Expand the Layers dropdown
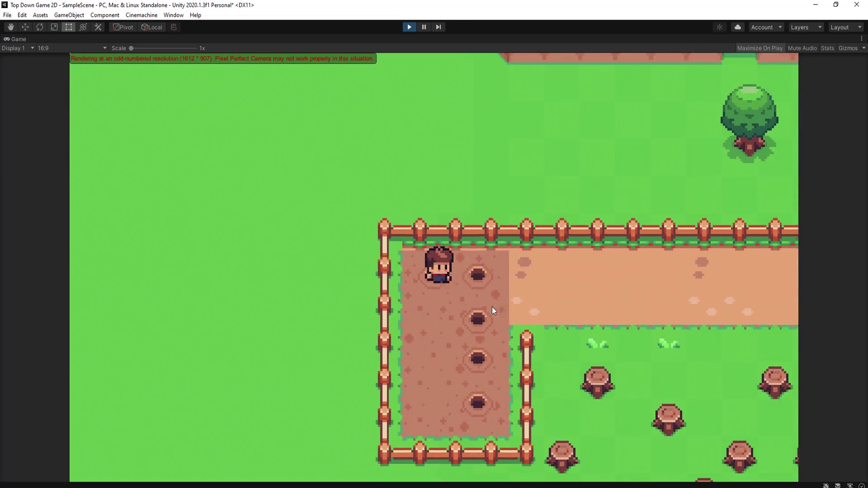This screenshot has width=868, height=488. 806,27
